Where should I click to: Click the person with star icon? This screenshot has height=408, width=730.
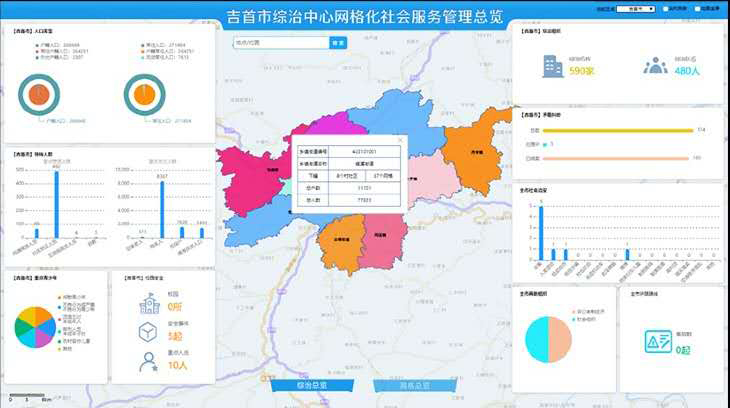tap(148, 363)
